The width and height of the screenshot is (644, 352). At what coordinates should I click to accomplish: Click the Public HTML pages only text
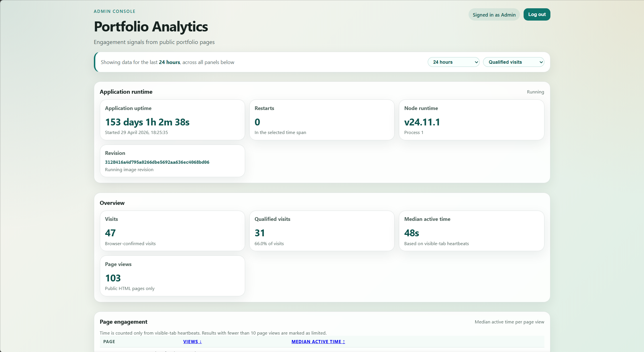(x=130, y=288)
